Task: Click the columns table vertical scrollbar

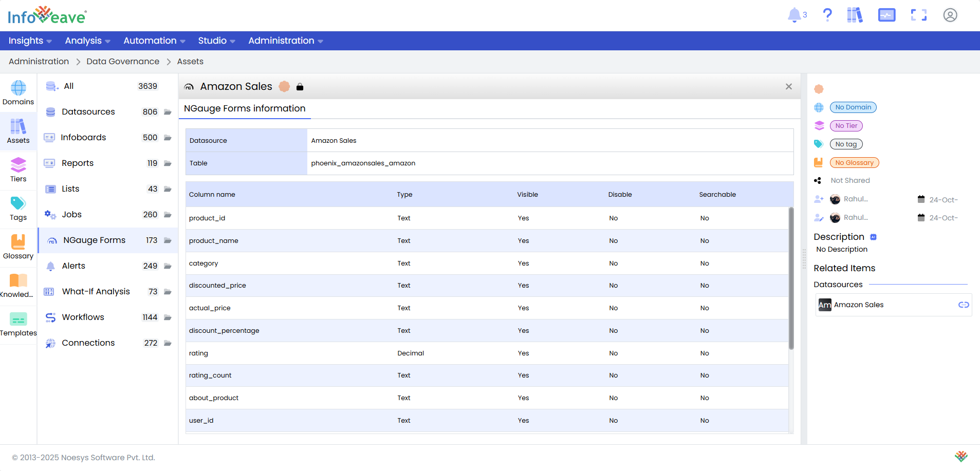Action: [791, 278]
